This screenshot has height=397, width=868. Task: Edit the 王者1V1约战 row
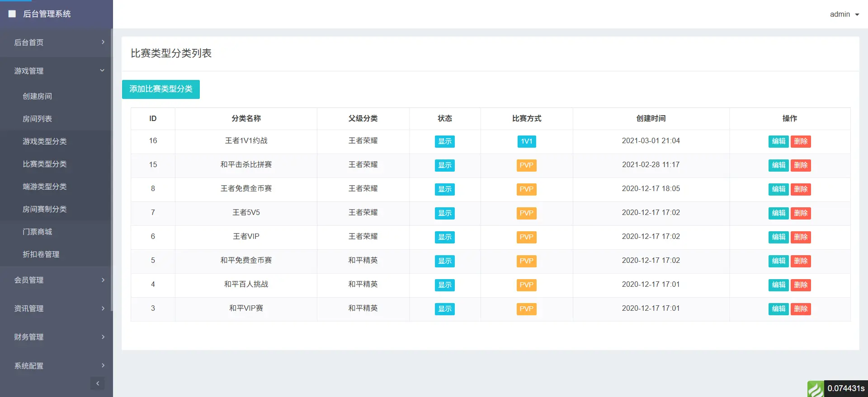[778, 141]
